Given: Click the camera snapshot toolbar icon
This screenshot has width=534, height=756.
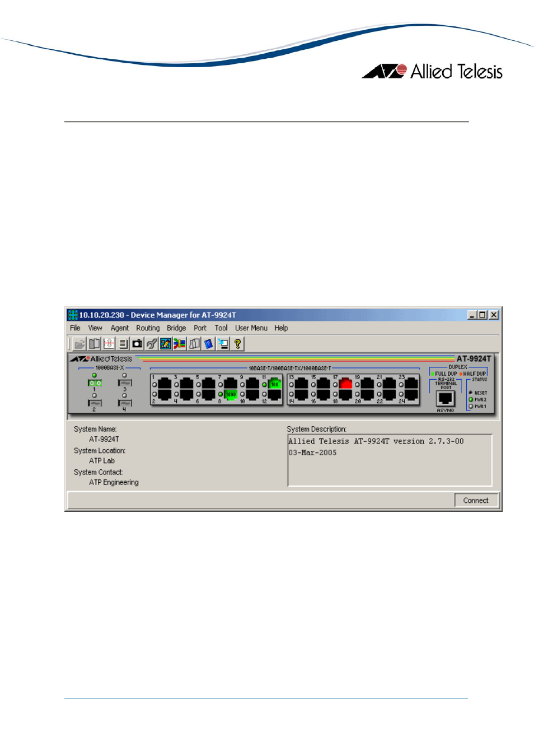Looking at the screenshot, I should coord(137,344).
